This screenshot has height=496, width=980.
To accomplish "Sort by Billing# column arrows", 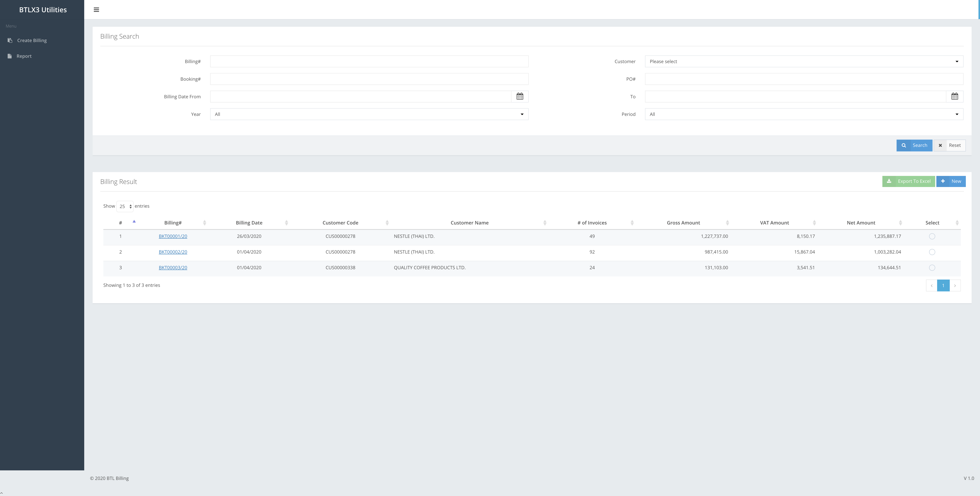I will pos(204,223).
